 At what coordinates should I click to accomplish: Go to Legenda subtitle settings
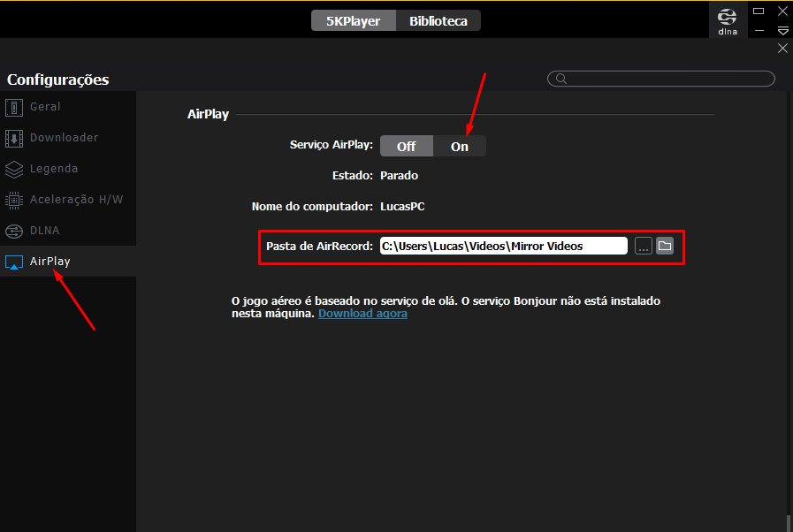point(53,169)
